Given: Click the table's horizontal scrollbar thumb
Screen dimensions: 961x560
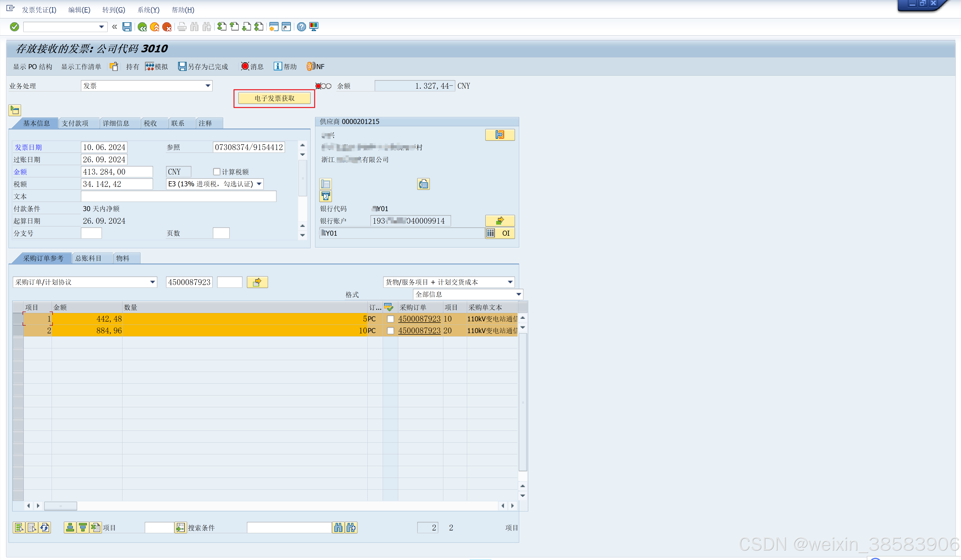Looking at the screenshot, I should coord(61,506).
